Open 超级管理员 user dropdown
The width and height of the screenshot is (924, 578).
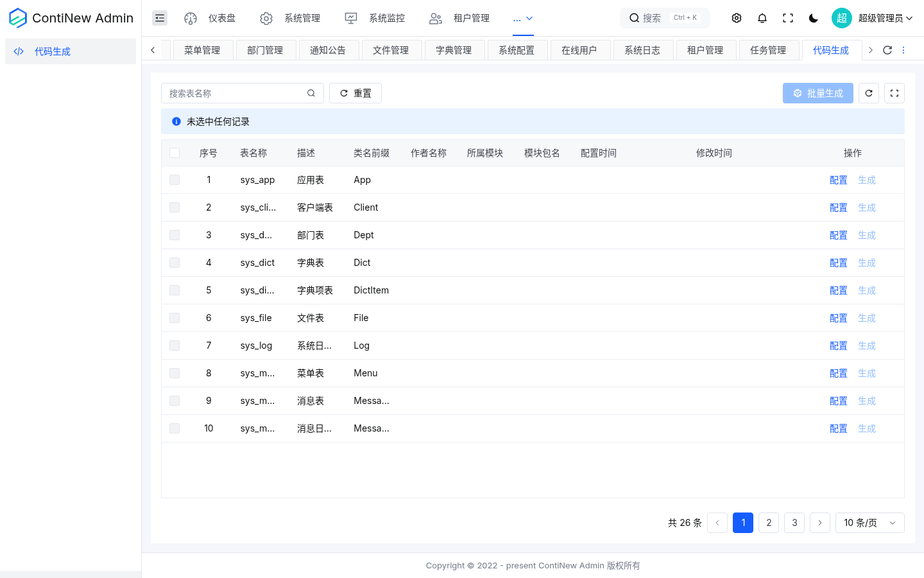tap(886, 18)
